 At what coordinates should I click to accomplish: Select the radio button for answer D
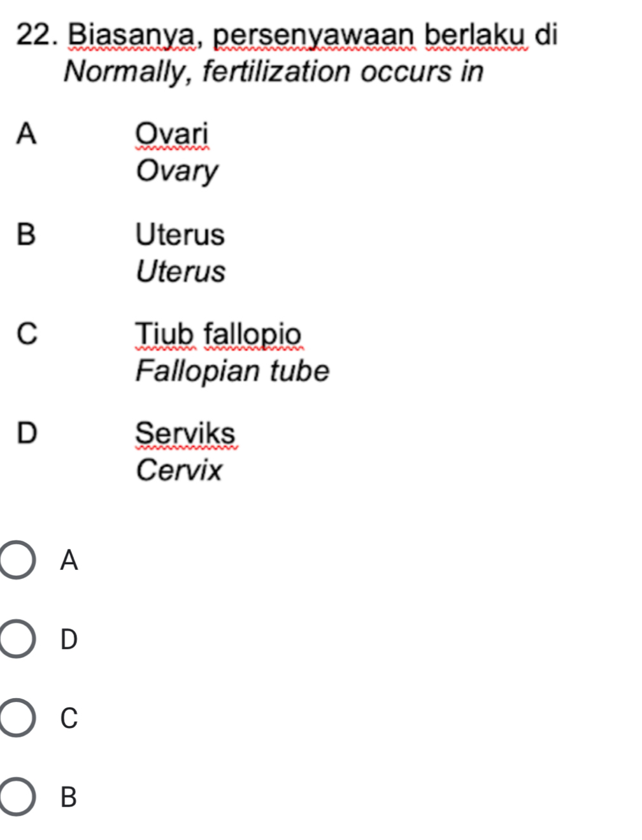17,639
